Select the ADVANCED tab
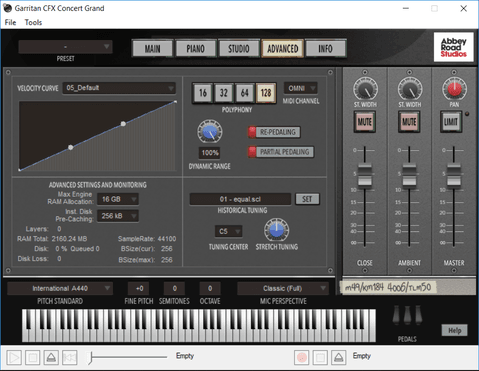 [x=283, y=49]
